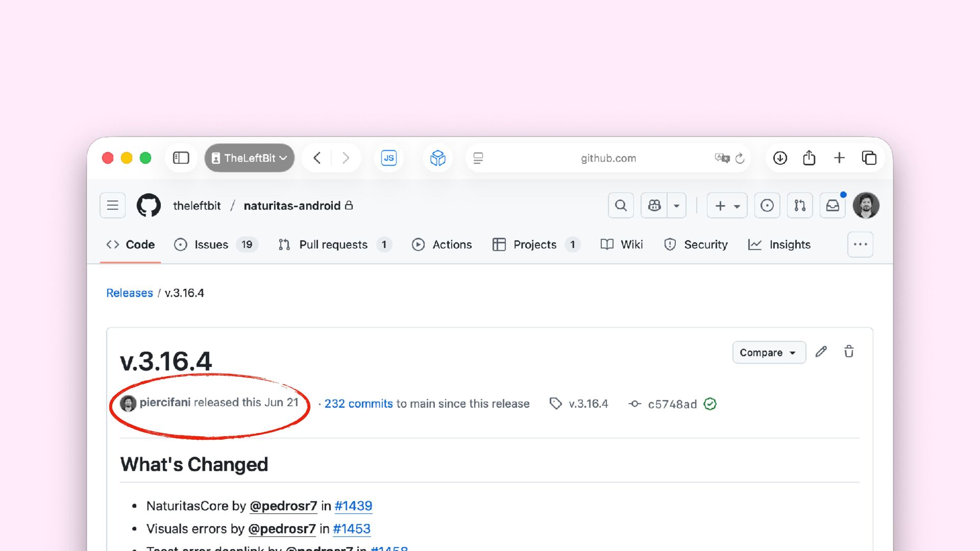Viewport: 980px width, 551px height.
Task: Open the hamburger navigation menu
Action: (113, 206)
